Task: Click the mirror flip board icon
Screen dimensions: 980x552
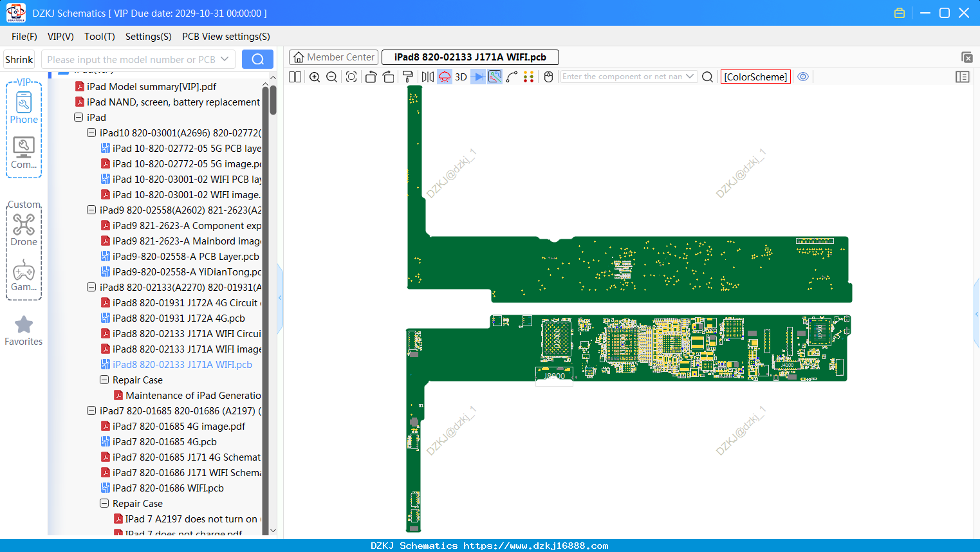Action: (427, 77)
